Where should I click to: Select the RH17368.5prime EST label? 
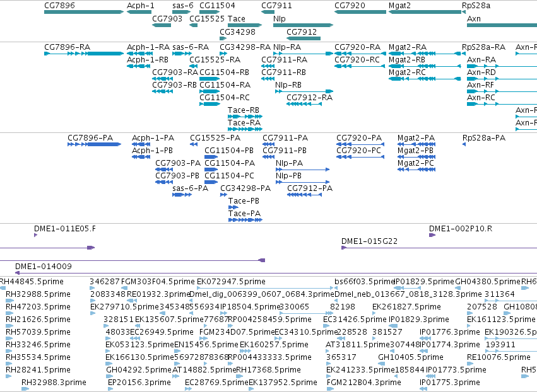point(269,370)
